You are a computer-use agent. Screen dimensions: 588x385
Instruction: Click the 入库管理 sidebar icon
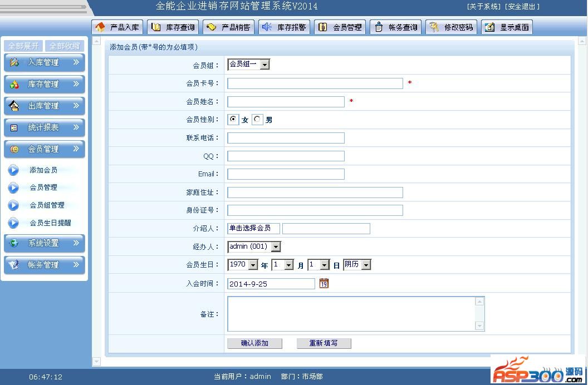14,62
